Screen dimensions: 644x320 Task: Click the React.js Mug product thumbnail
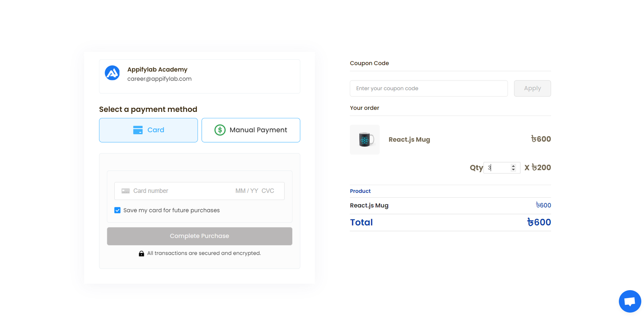point(365,140)
